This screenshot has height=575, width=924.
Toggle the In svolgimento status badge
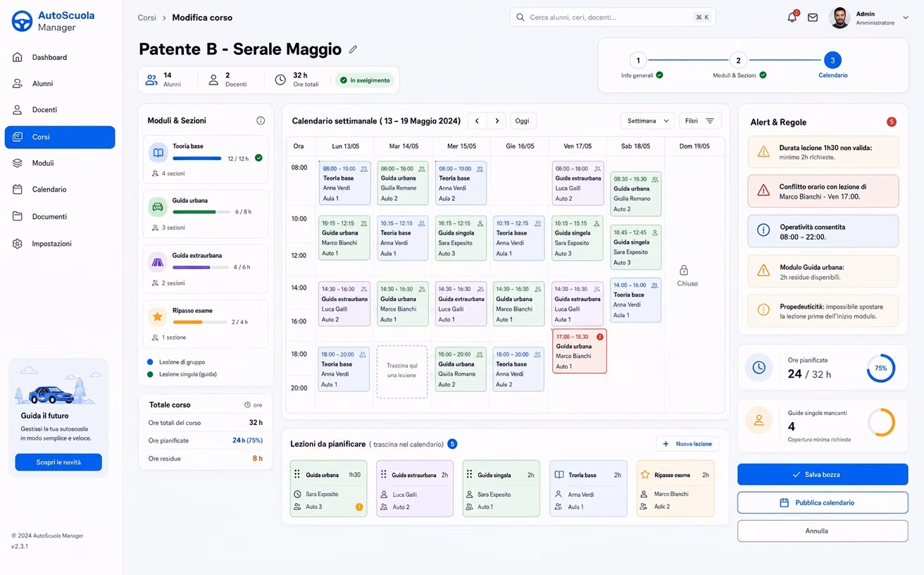pyautogui.click(x=365, y=80)
